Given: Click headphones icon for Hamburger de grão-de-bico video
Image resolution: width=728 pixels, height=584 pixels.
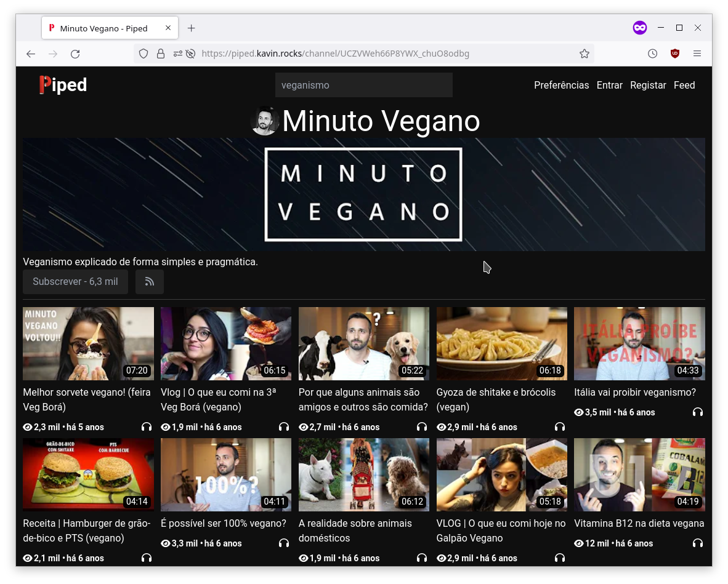Looking at the screenshot, I should coord(147,558).
